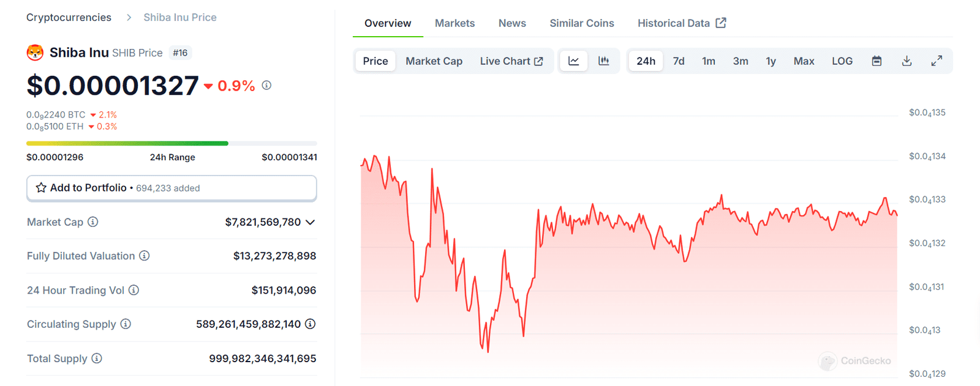Select the 3m time range
Image resolution: width=980 pixels, height=386 pixels.
741,61
